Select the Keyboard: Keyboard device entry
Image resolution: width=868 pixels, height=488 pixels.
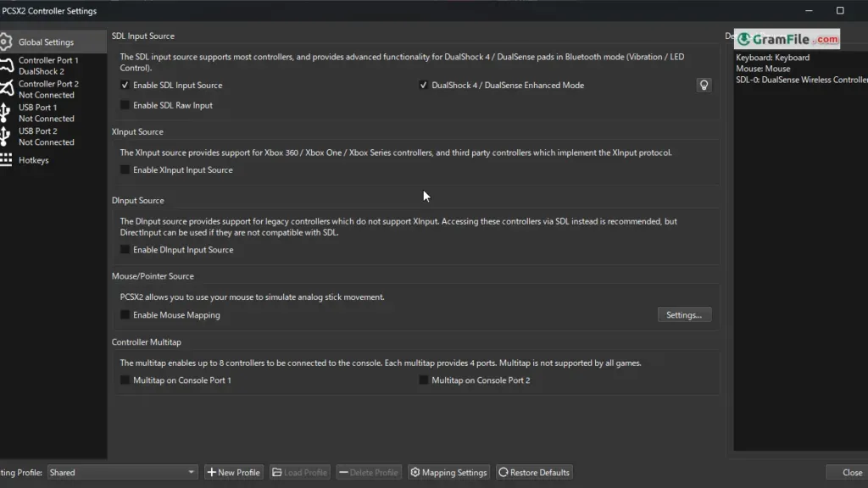[772, 58]
